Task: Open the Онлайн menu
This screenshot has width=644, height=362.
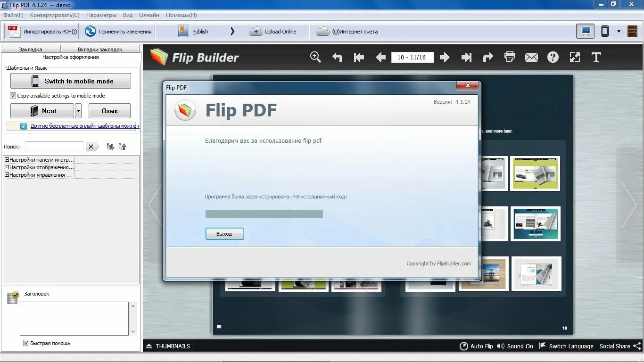Action: click(149, 15)
